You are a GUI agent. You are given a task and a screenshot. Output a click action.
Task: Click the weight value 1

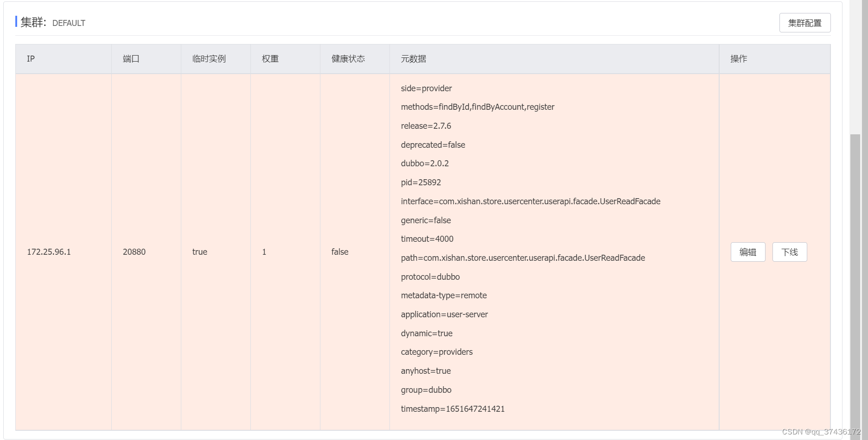pyautogui.click(x=264, y=252)
